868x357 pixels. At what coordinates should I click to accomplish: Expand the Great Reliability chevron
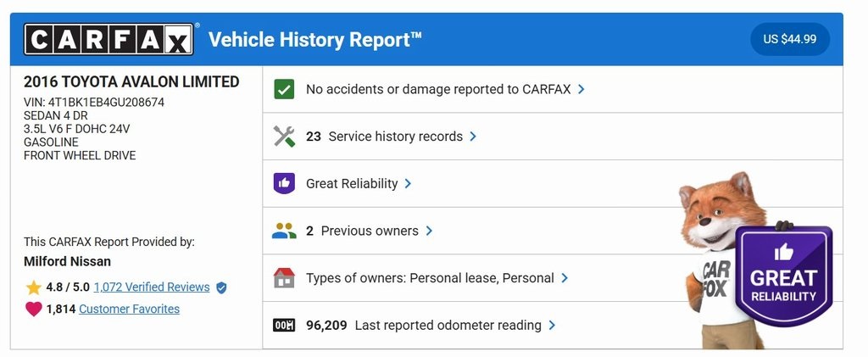point(408,183)
